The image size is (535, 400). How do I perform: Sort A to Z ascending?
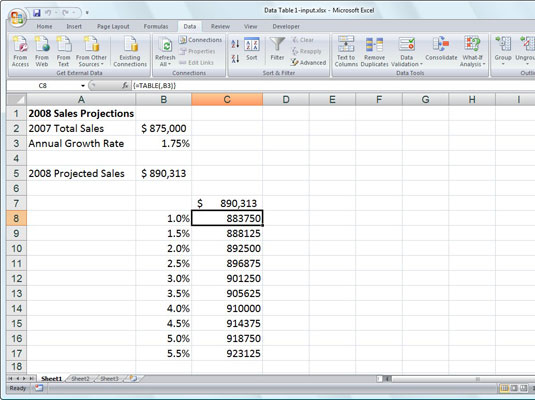point(235,44)
